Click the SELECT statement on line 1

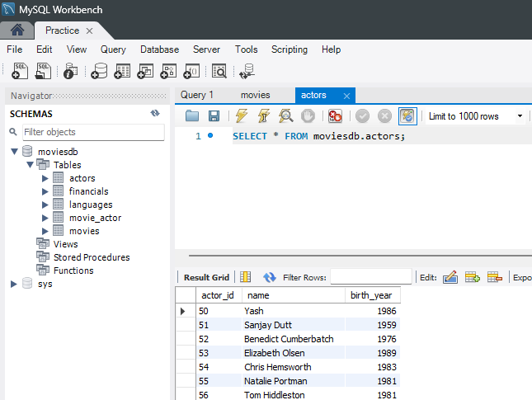click(318, 136)
